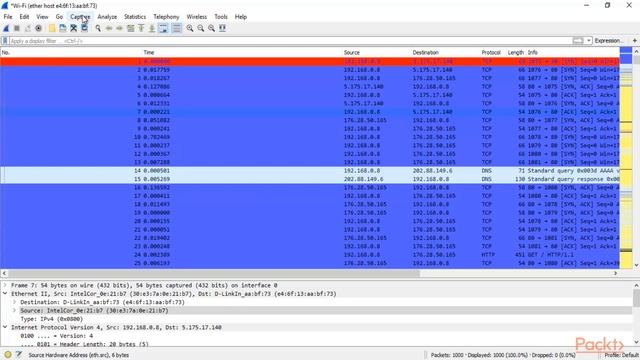This screenshot has height=360, width=640.
Task: Collapse the Ethernet II tree node
Action: [x=5, y=293]
